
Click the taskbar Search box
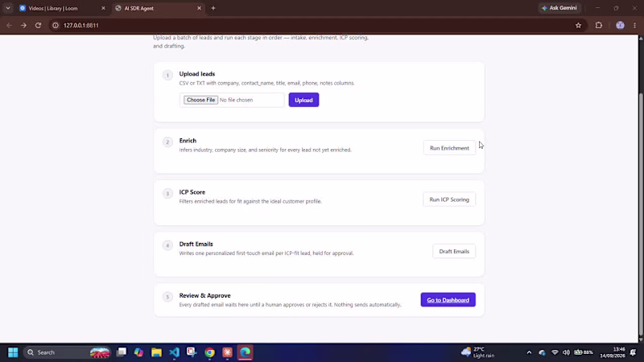tap(68, 352)
